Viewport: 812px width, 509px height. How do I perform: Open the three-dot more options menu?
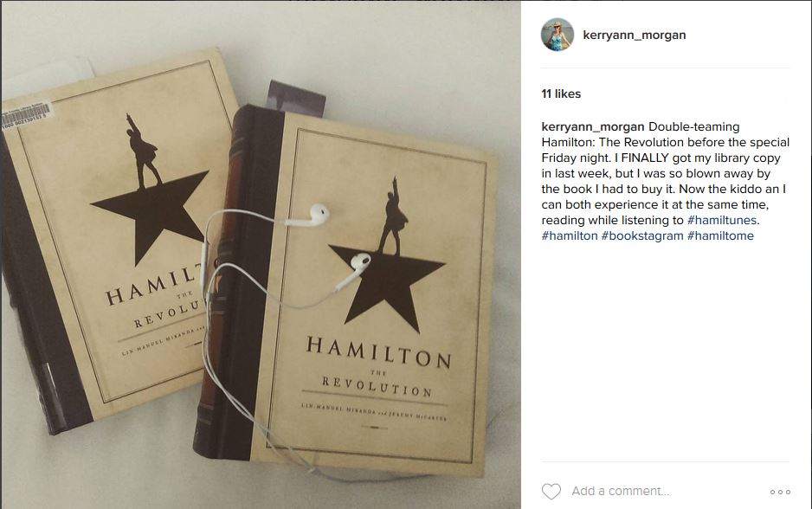coord(780,492)
